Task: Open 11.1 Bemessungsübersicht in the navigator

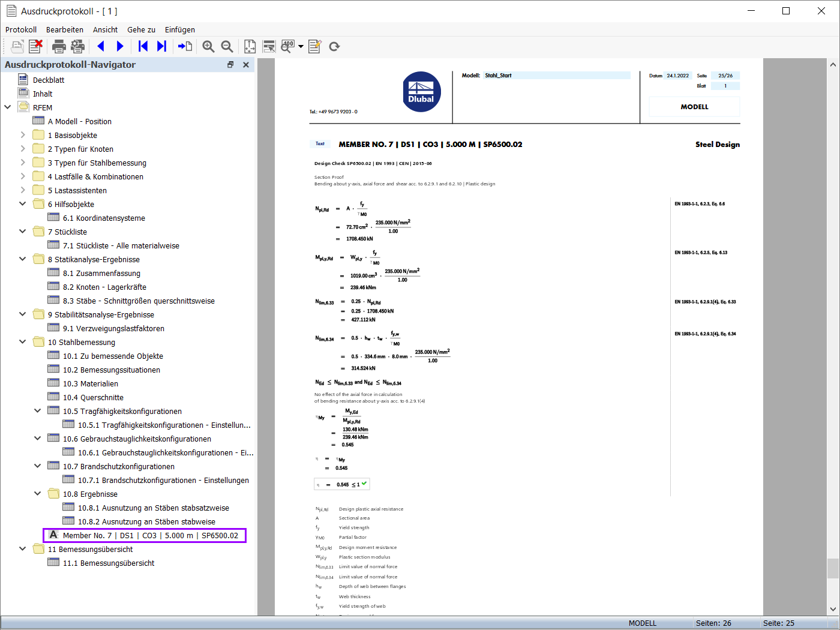Action: (108, 563)
